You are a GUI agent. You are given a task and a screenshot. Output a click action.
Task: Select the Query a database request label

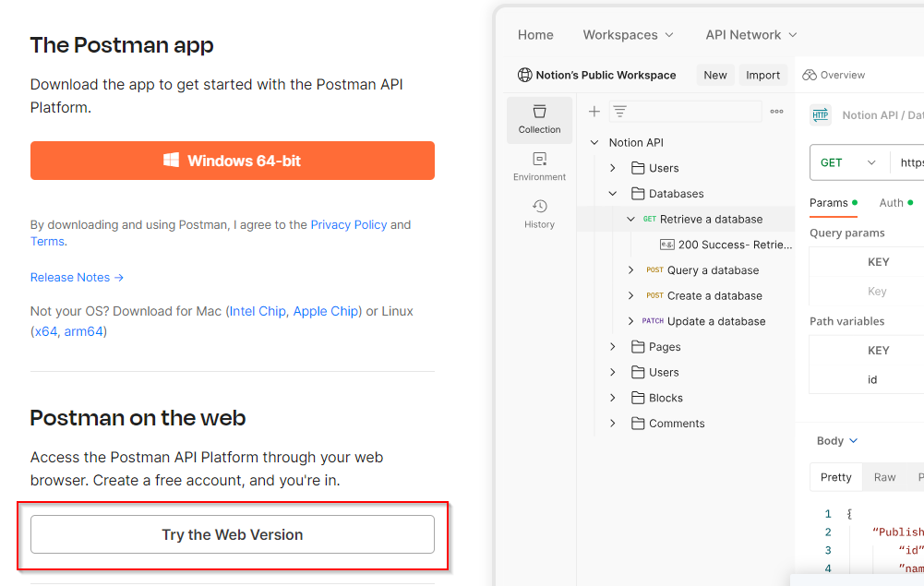713,269
